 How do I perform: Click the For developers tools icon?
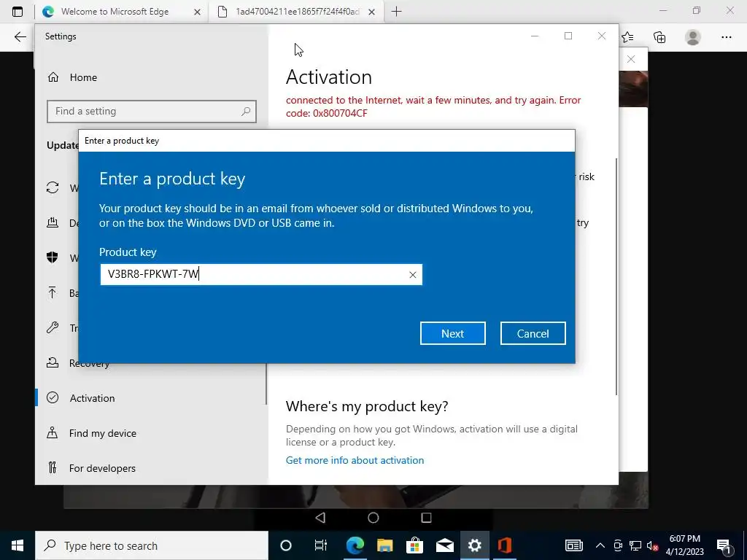53,467
